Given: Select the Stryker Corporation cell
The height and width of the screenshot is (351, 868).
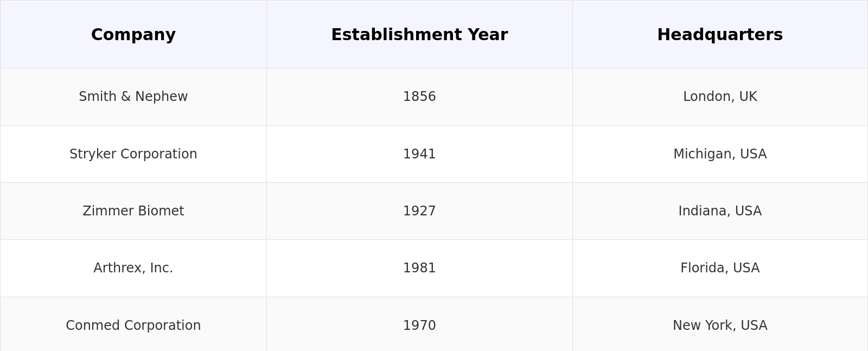Looking at the screenshot, I should [x=133, y=154].
